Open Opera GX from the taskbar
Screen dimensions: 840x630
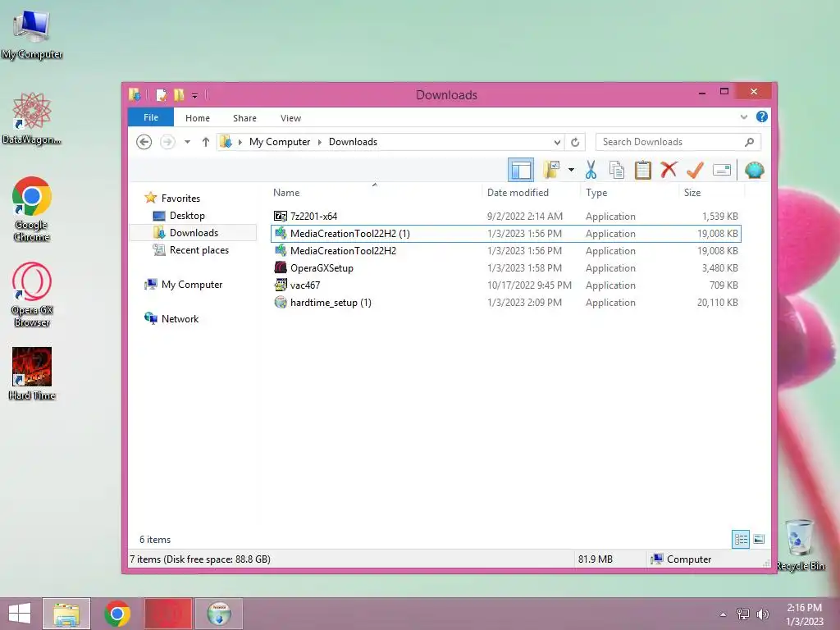[x=167, y=614]
